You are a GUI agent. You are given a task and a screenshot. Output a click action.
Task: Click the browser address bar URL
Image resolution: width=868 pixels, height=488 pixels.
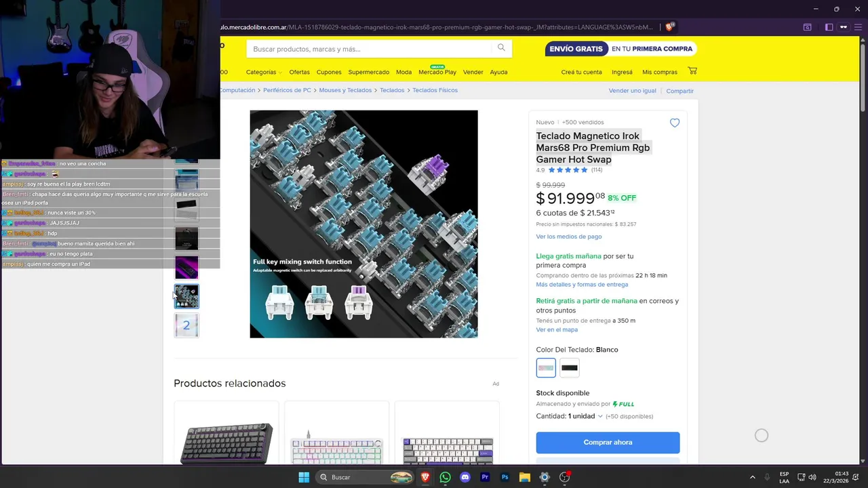pyautogui.click(x=436, y=27)
